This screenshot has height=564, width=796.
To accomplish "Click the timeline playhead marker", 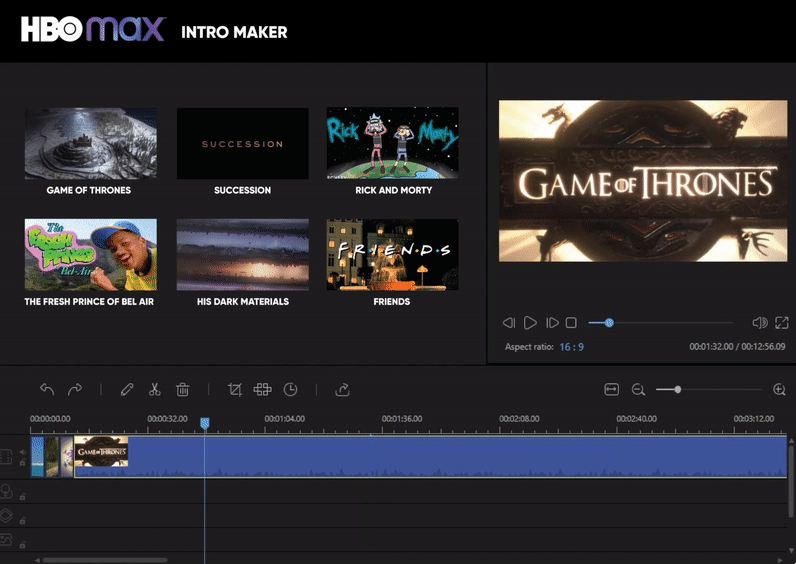I will pyautogui.click(x=205, y=423).
